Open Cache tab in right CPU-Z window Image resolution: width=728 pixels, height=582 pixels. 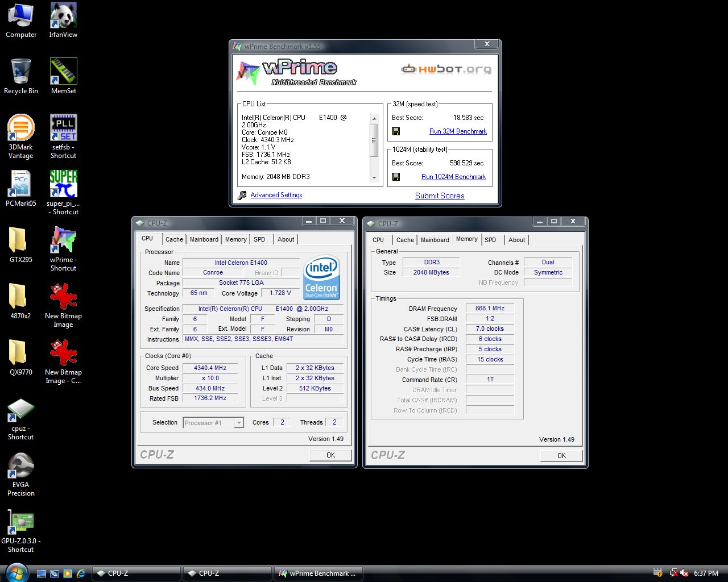click(405, 240)
